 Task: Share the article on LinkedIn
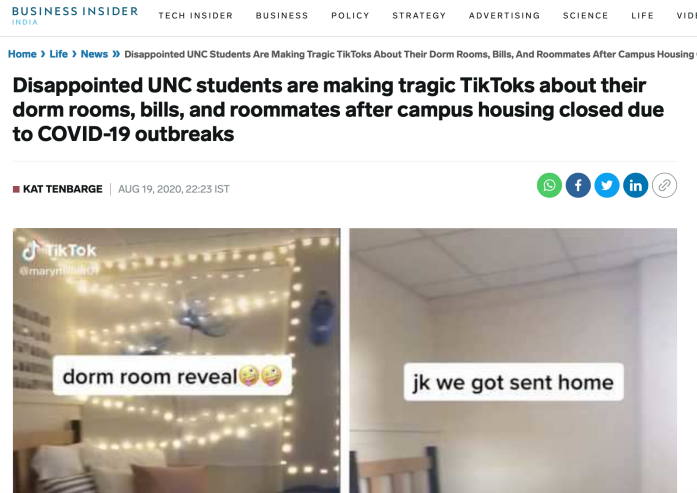[636, 185]
